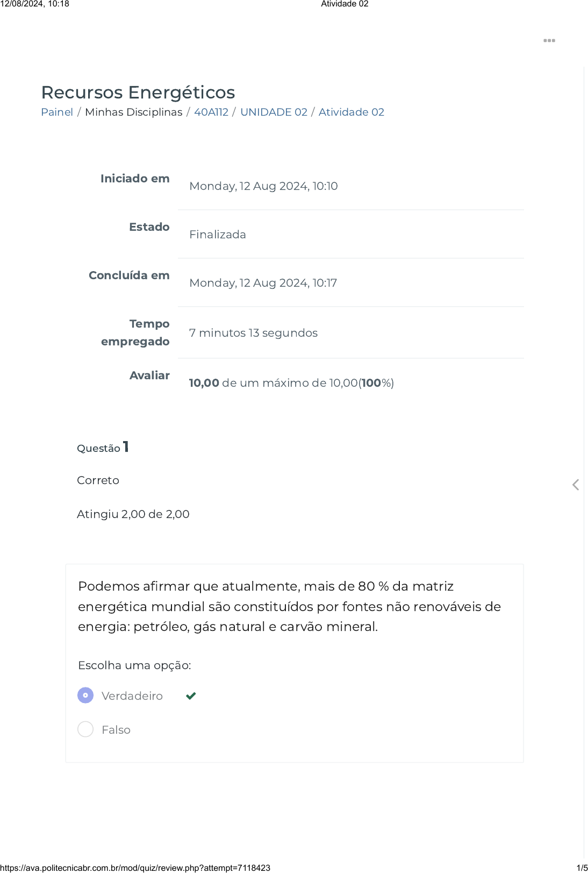
Task: Click the Minhas Disciplinas breadcrumb item
Action: (134, 112)
